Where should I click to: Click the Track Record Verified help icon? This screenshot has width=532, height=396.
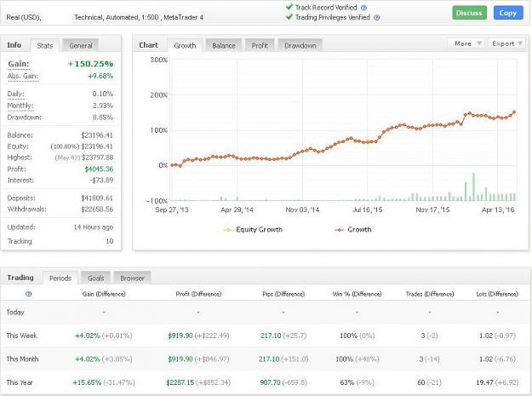tap(363, 8)
